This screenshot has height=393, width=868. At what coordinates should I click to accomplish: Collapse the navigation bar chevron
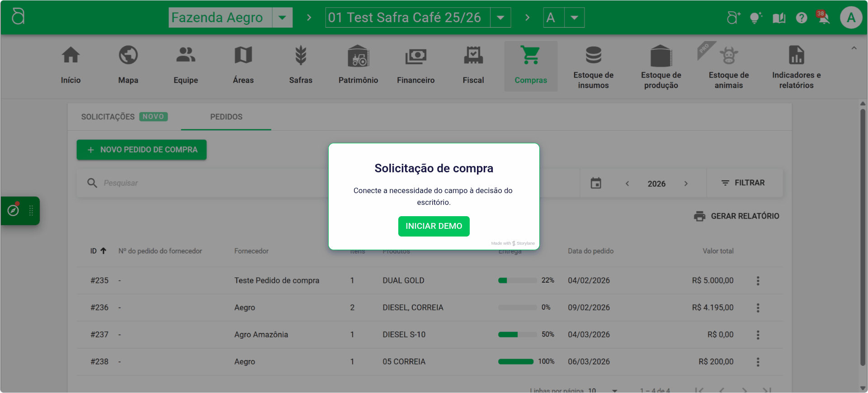[x=854, y=48]
